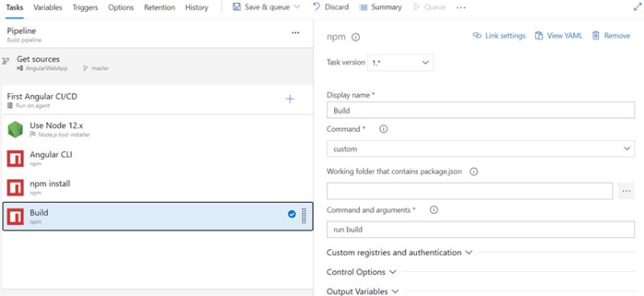Screen dimensions: 644x296
Task: Remove the npm task
Action: click(611, 35)
